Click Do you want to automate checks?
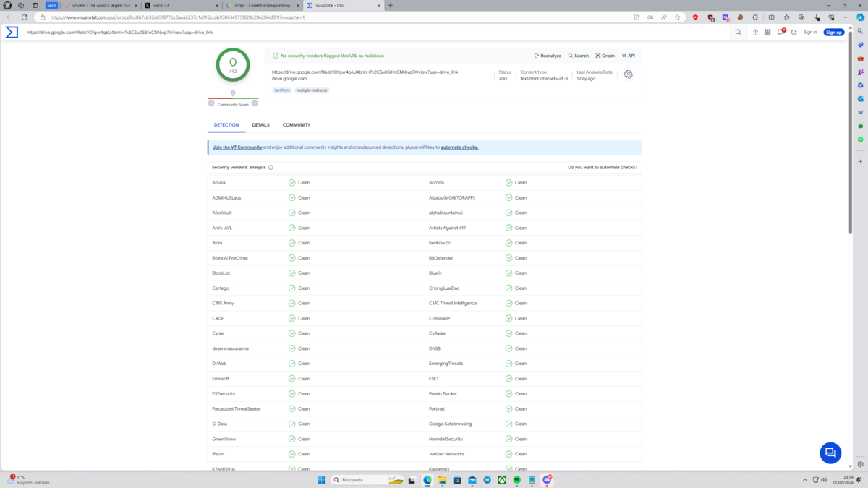This screenshot has width=868, height=488. click(x=603, y=167)
